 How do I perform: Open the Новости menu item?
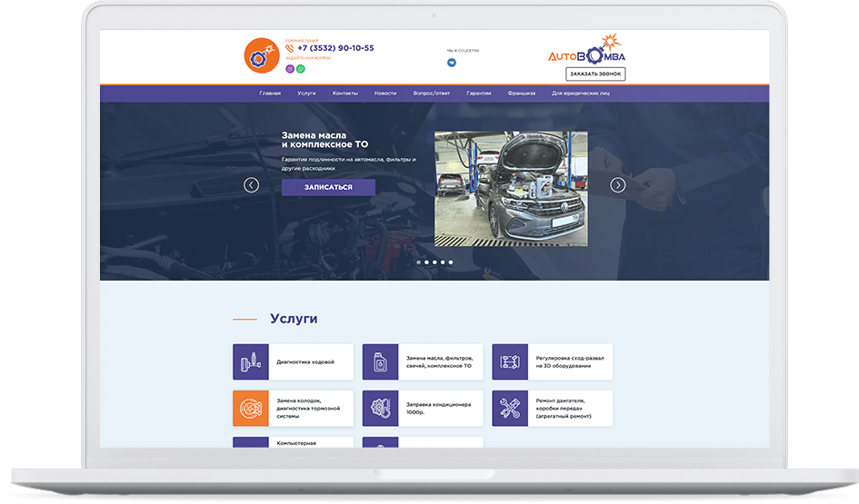tap(385, 93)
